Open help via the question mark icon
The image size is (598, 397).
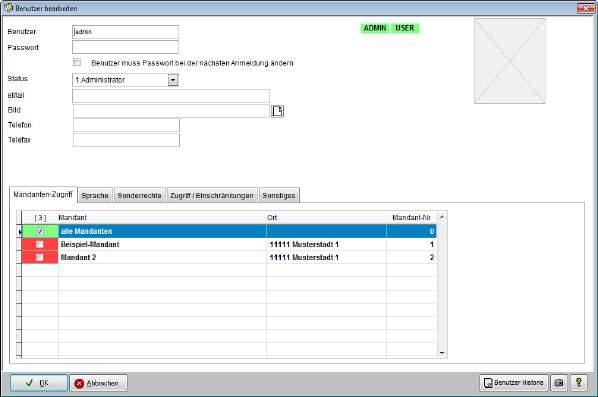579,383
